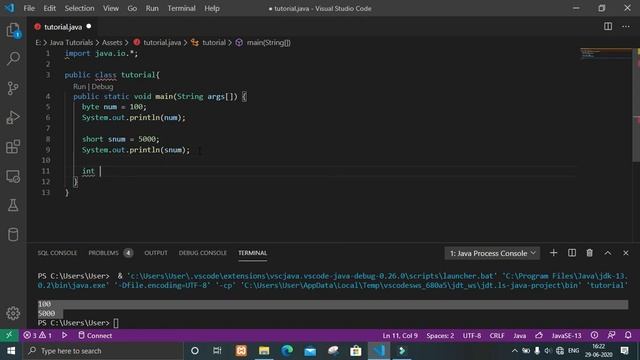Open Microsoft Store from taskbar
Viewport: 640px width, 360px height.
pyautogui.click(x=356, y=351)
